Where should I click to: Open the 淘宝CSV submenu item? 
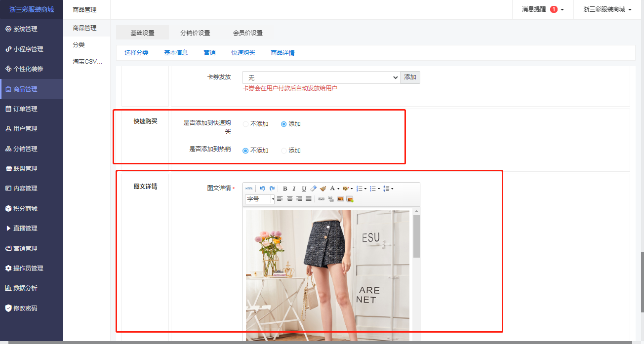click(87, 62)
